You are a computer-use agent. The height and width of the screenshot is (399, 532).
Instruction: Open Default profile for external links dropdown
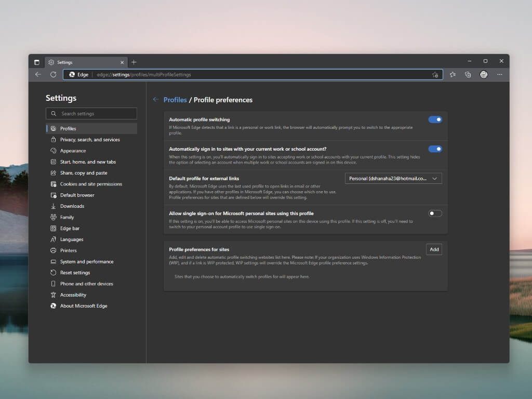[393, 179]
